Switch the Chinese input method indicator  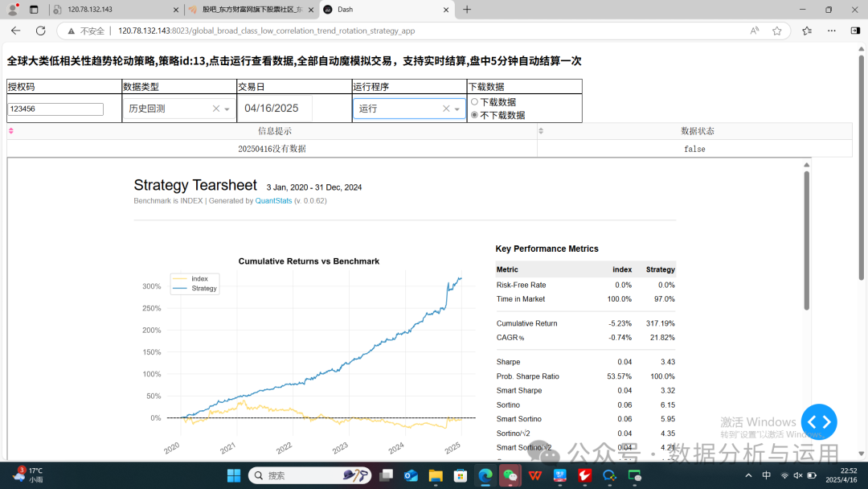click(766, 475)
